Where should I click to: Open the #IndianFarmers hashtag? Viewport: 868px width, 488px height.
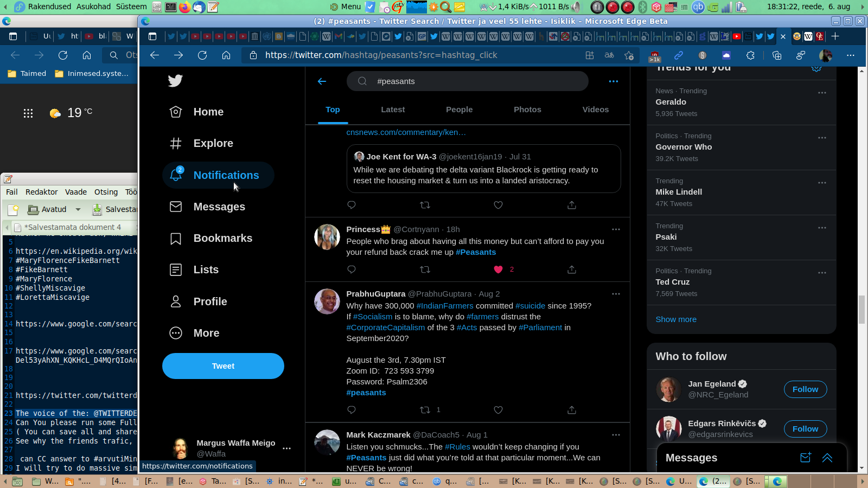click(445, 306)
